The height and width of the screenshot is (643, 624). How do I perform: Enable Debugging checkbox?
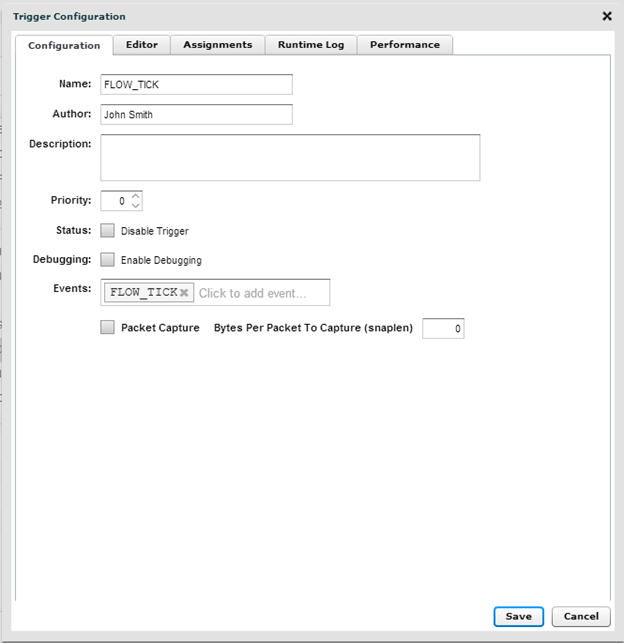108,260
